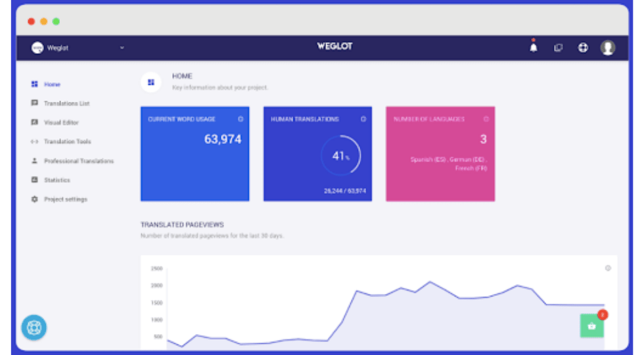Open Translations List
644x355 pixels.
(66, 103)
